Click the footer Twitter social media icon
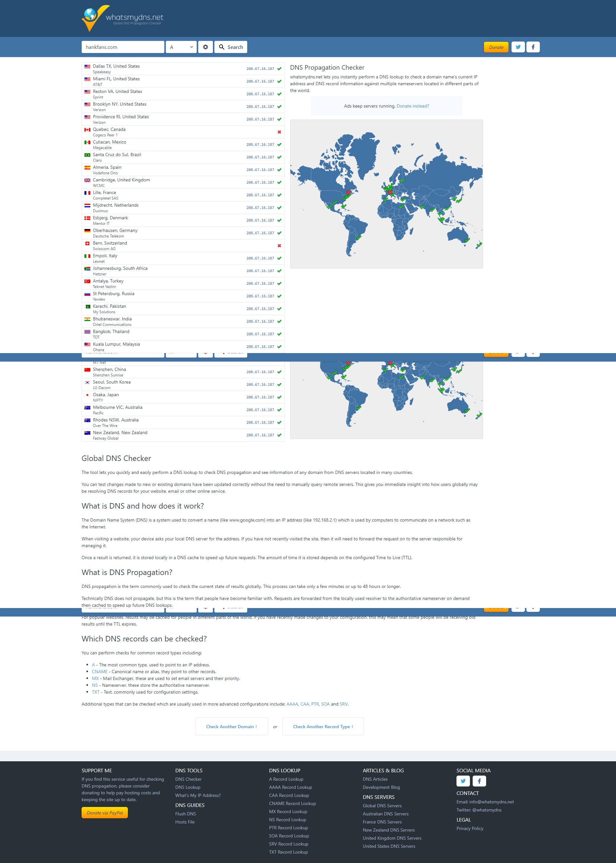The width and height of the screenshot is (616, 863). click(x=463, y=781)
